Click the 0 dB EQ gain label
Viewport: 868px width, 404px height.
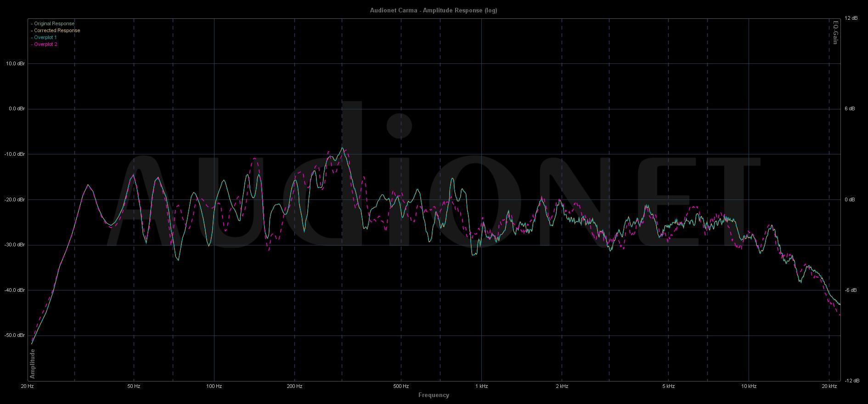pyautogui.click(x=850, y=199)
